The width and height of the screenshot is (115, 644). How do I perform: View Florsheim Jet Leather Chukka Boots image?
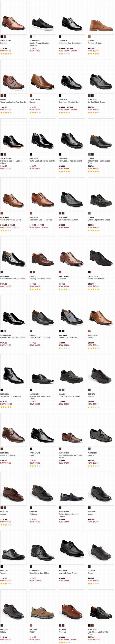[x=13, y=371]
